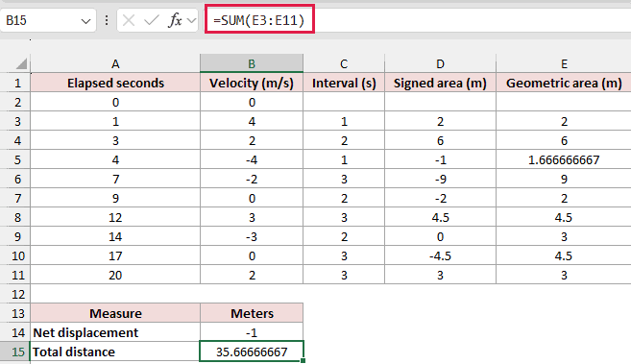Select velocity cell -3 in row 9
631x364 pixels.
point(252,236)
